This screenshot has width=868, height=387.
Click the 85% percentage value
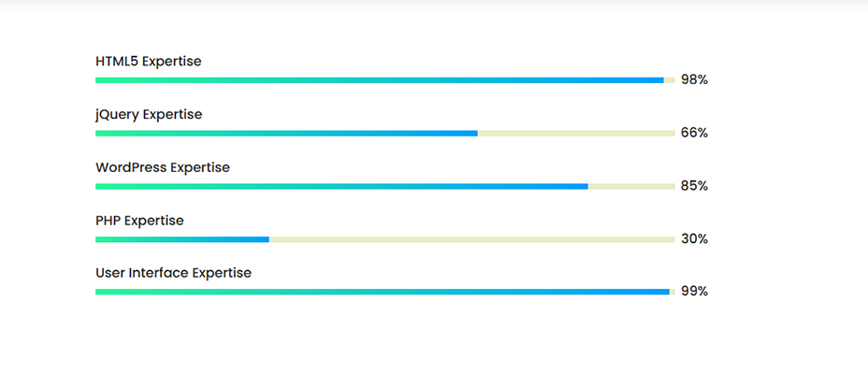694,186
